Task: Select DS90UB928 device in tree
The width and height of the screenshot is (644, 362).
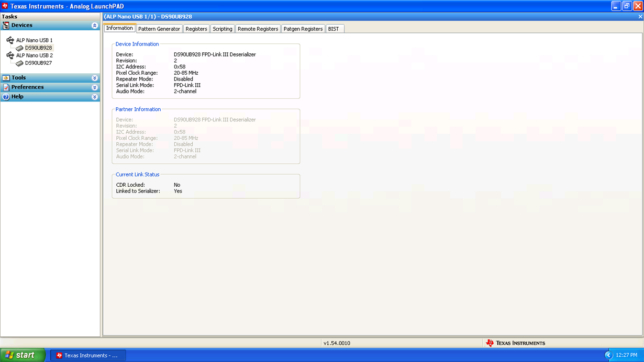Action: click(x=38, y=48)
